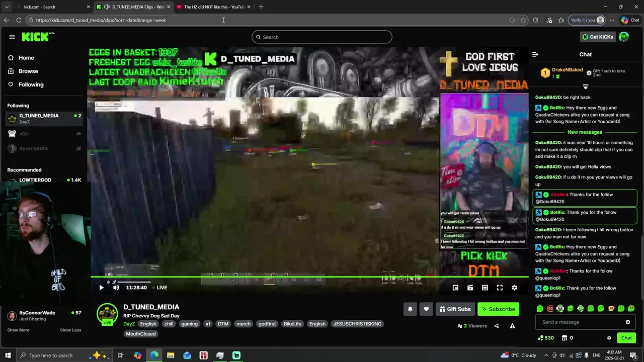This screenshot has width=644, height=362.
Task: Open emote picker in chat box
Action: [628, 322]
